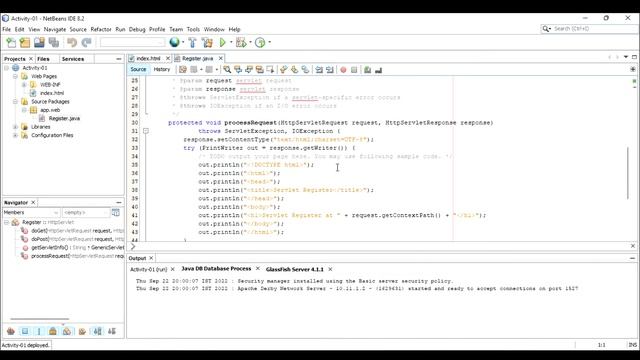The height and width of the screenshot is (360, 640).
Task: Click the Source view button
Action: pos(138,69)
